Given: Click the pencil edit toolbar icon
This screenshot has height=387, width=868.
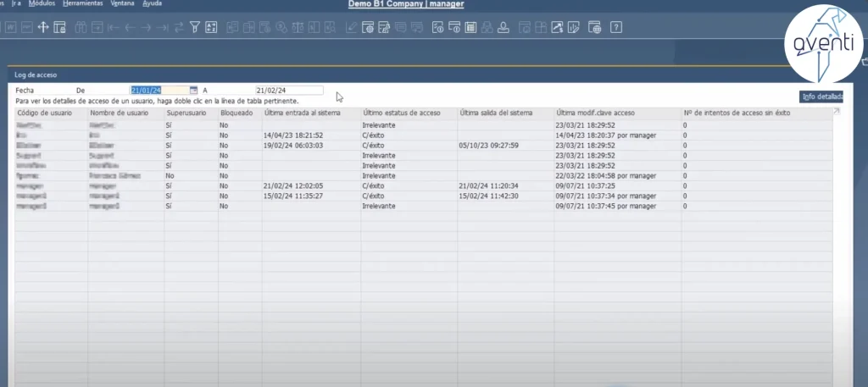Looking at the screenshot, I should coord(352,27).
